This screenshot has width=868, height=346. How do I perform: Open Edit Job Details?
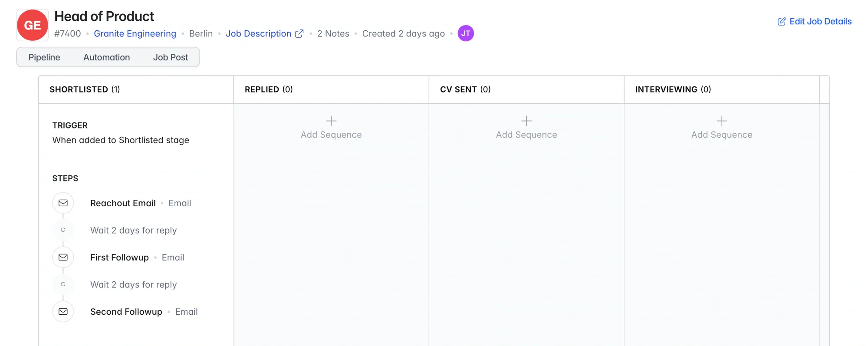(x=815, y=21)
